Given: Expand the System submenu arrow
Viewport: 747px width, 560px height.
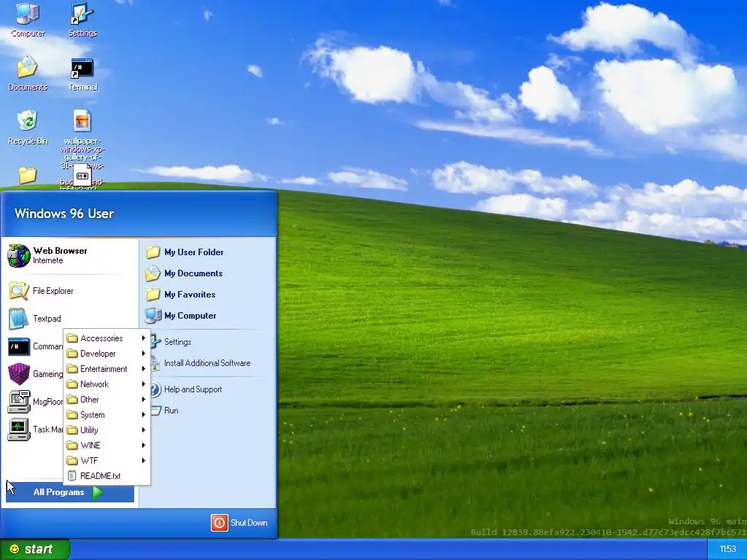Looking at the screenshot, I should [x=143, y=415].
